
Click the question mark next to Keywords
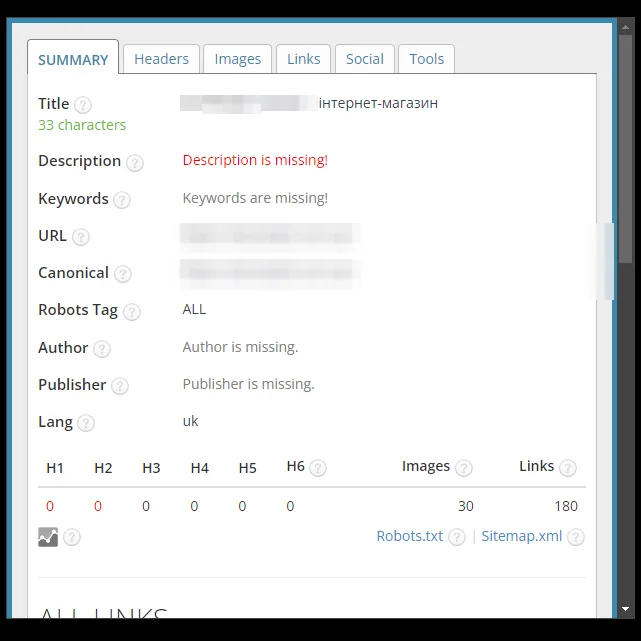coord(122,200)
